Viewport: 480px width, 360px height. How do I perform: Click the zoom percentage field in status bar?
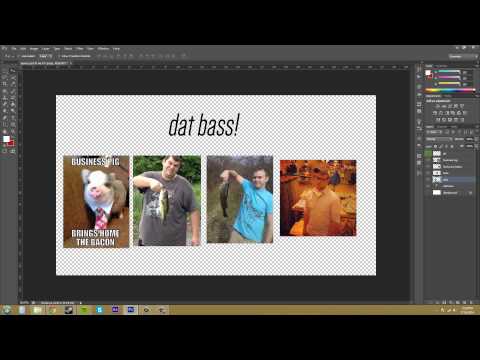coord(24,303)
